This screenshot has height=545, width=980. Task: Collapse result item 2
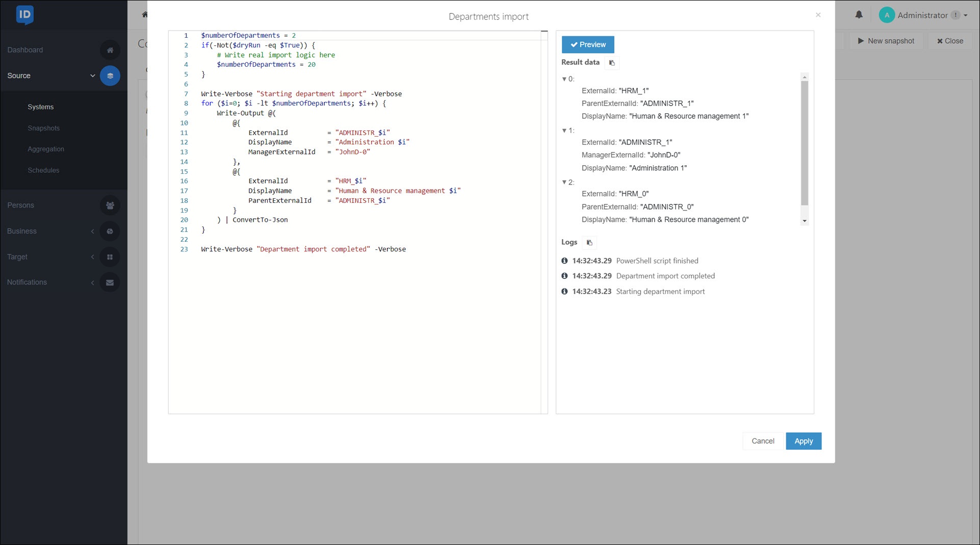pos(564,182)
